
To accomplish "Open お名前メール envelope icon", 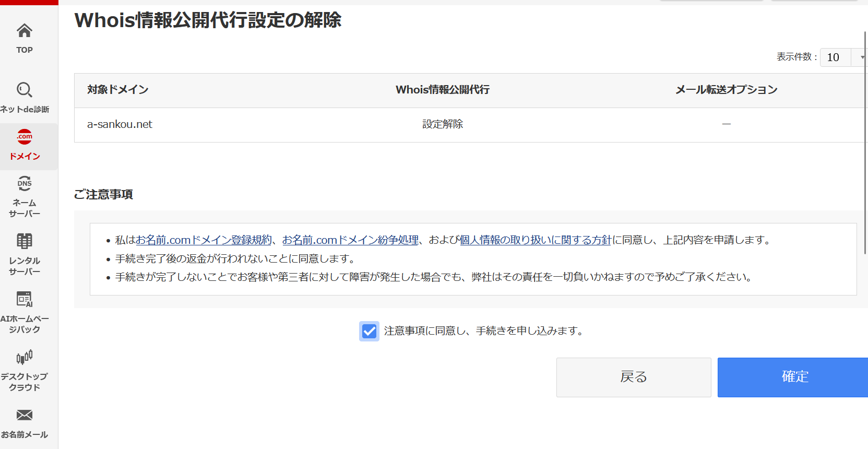I will pos(25,416).
